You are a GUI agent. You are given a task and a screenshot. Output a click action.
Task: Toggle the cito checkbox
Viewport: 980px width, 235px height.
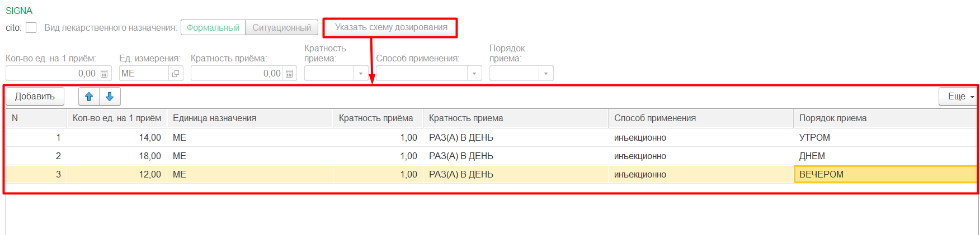31,28
